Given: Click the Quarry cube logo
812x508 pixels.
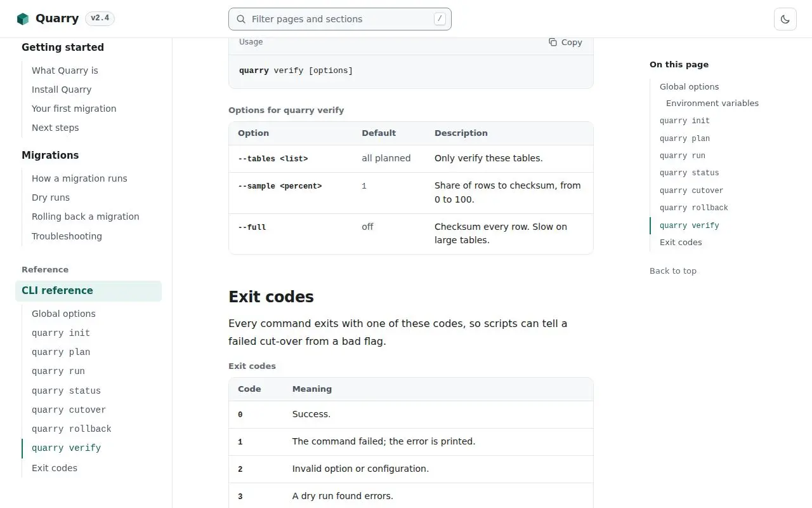Looking at the screenshot, I should click(x=23, y=19).
